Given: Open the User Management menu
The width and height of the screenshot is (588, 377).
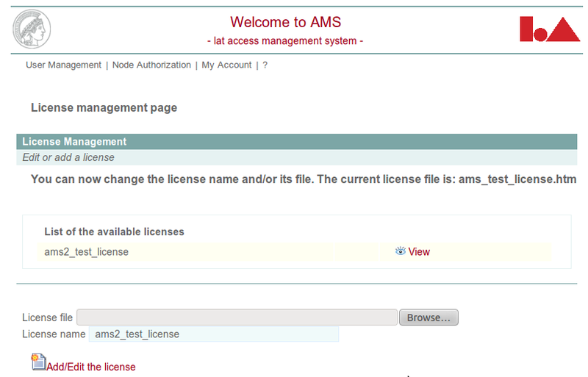Looking at the screenshot, I should 63,65.
